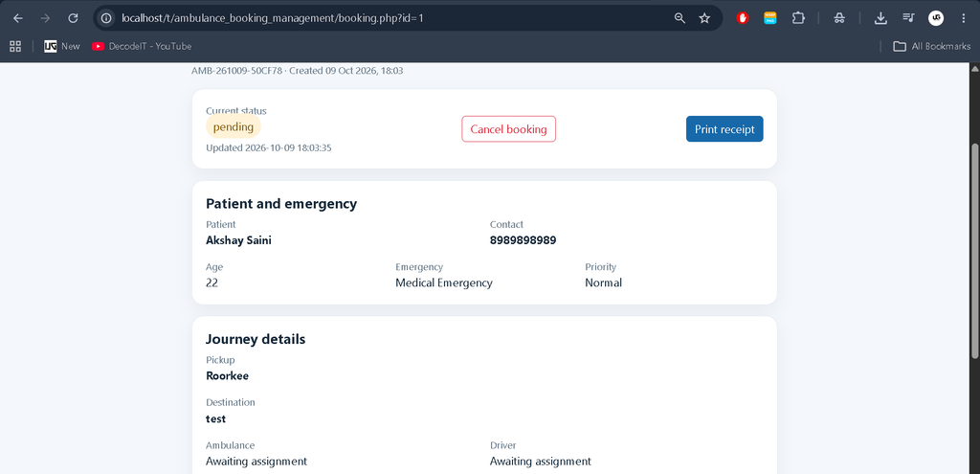Viewport: 980px width, 474px height.
Task: Select the booking reference AMB-261009-50CF78
Action: tap(237, 71)
